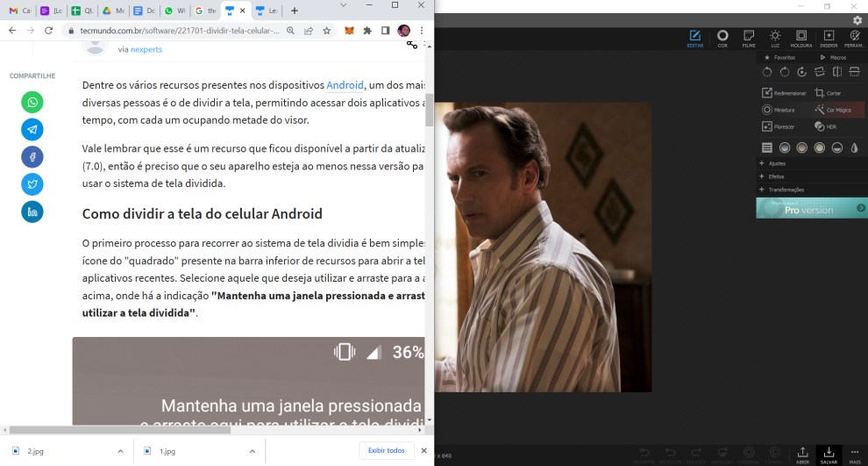
Task: Rotate image counter-clockwise icon
Action: tap(766, 71)
